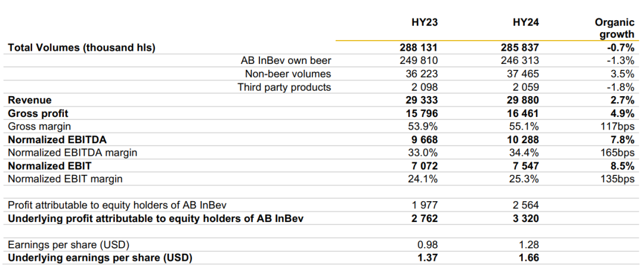The width and height of the screenshot is (644, 274).
Task: Click EBITDA margin value 34.4%
Action: [525, 153]
